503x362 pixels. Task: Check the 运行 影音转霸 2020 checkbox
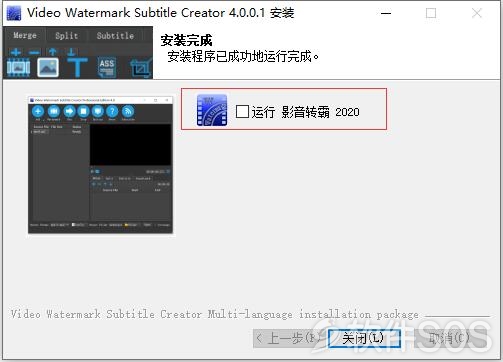click(242, 112)
